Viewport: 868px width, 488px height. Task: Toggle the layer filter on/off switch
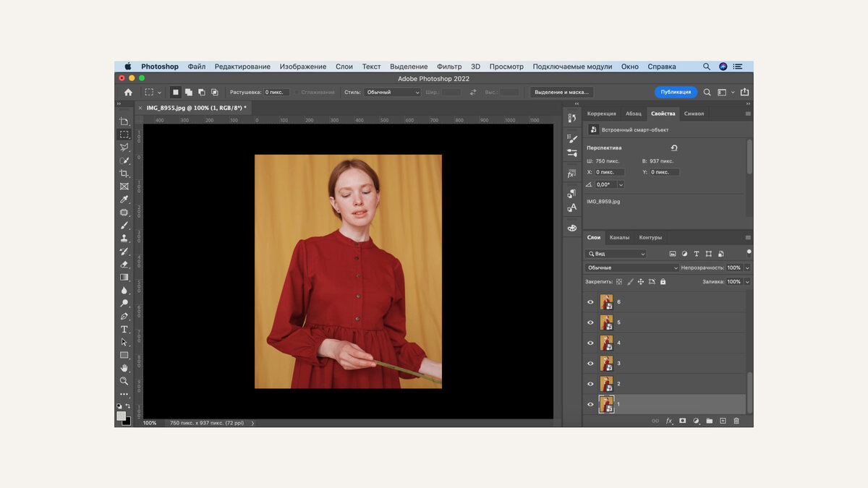coord(749,252)
